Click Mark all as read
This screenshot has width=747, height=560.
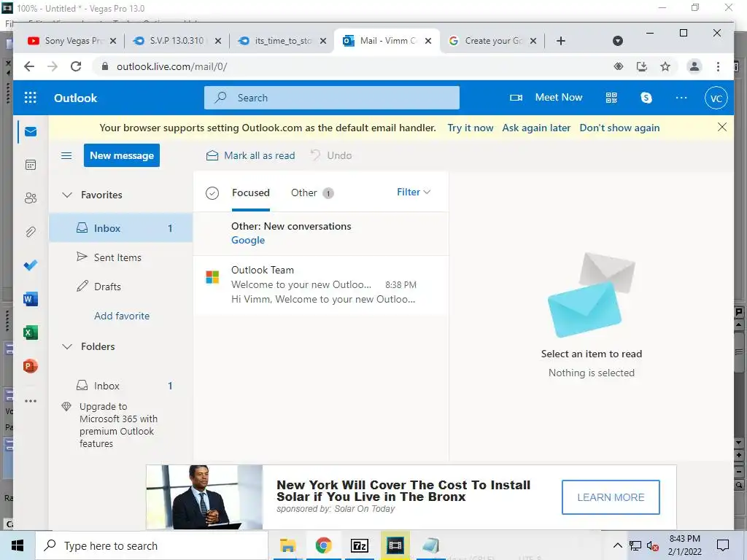pos(251,155)
